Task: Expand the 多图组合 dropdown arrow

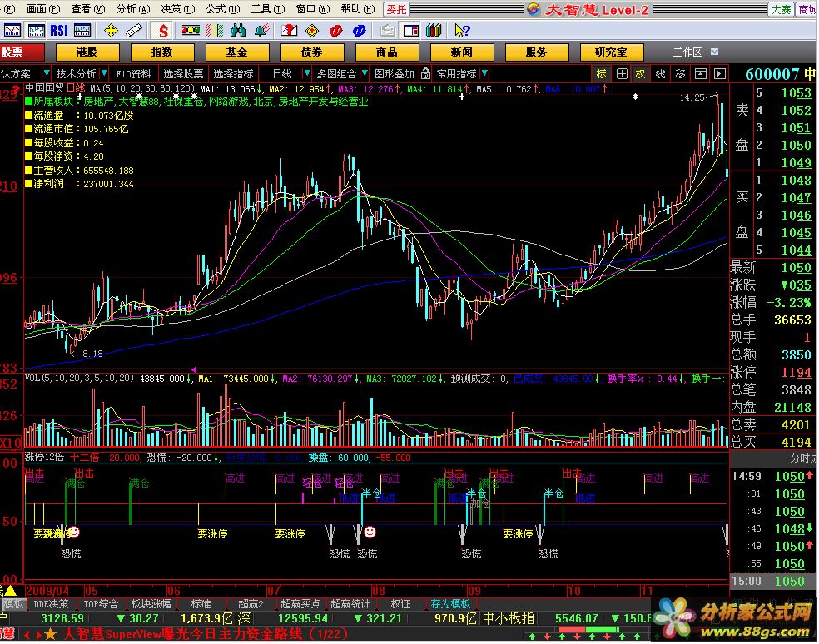Action: coord(365,73)
